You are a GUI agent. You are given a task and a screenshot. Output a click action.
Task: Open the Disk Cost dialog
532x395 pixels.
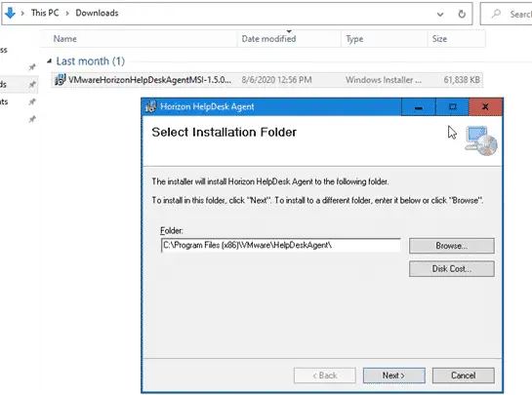pyautogui.click(x=452, y=269)
